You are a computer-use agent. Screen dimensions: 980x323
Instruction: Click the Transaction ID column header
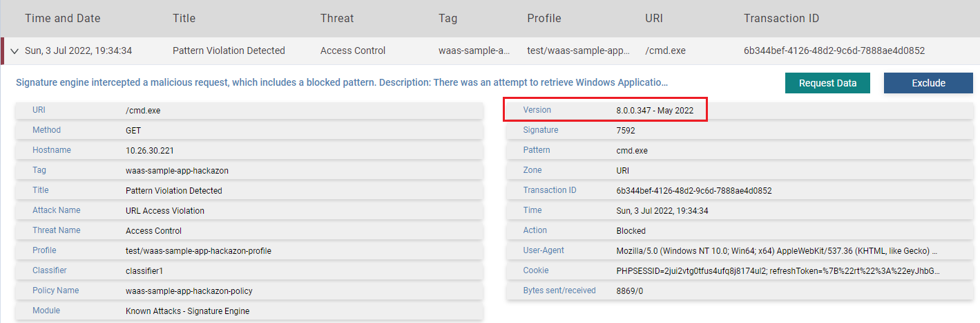[781, 19]
